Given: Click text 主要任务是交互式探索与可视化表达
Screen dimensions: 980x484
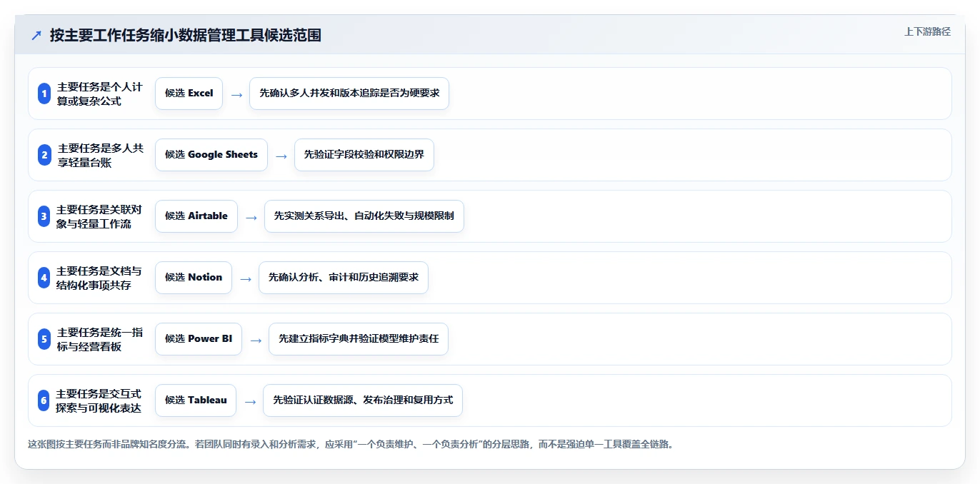Looking at the screenshot, I should pos(100,400).
